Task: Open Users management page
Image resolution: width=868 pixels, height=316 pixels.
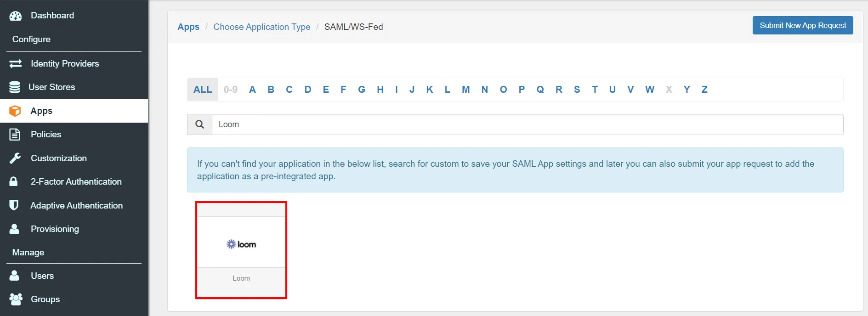Action: coord(42,276)
